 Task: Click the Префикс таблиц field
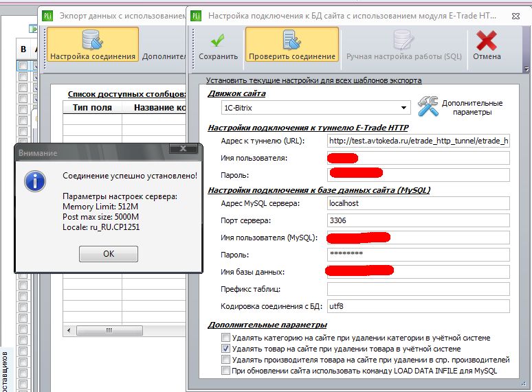pos(419,289)
